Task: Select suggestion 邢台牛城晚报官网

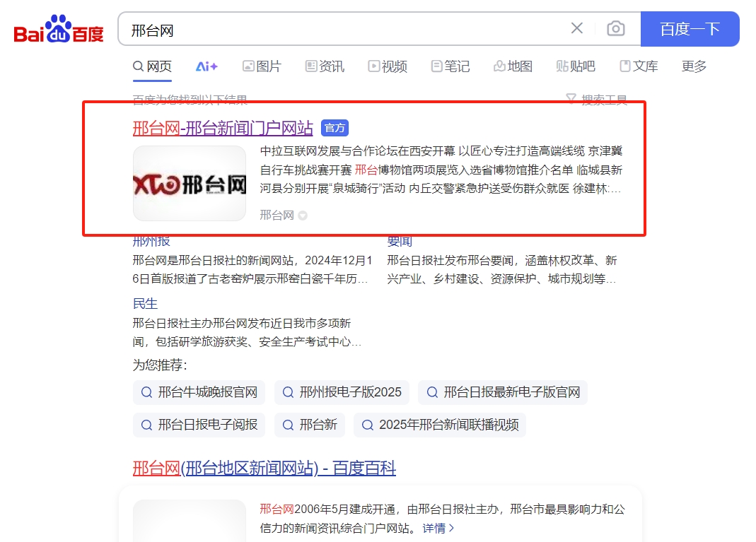Action: [x=199, y=392]
